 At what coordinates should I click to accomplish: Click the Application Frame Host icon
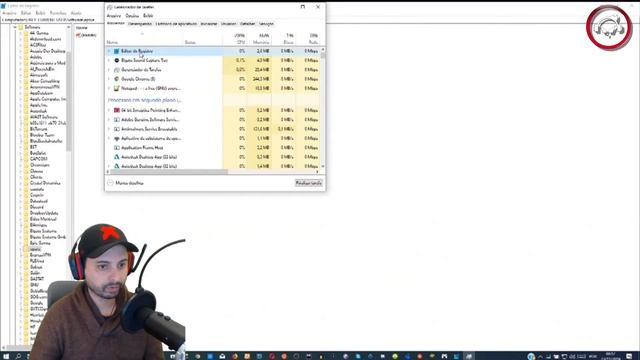tap(116, 148)
